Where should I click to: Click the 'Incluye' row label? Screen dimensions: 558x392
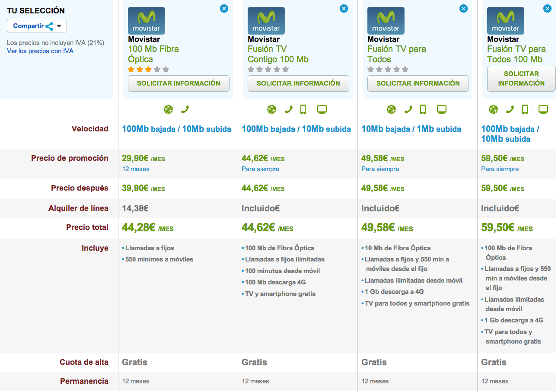coord(95,248)
